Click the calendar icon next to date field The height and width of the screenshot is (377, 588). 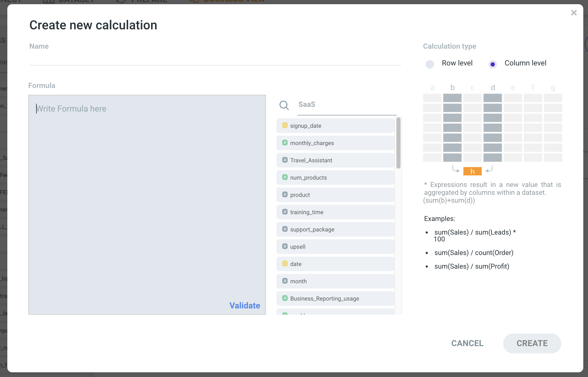pyautogui.click(x=285, y=264)
